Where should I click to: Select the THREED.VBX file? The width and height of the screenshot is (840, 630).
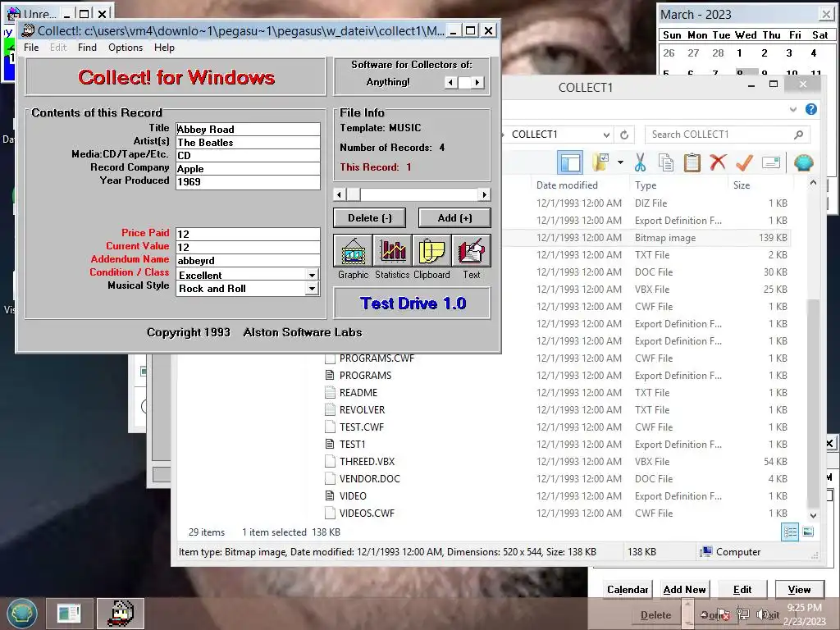(367, 461)
